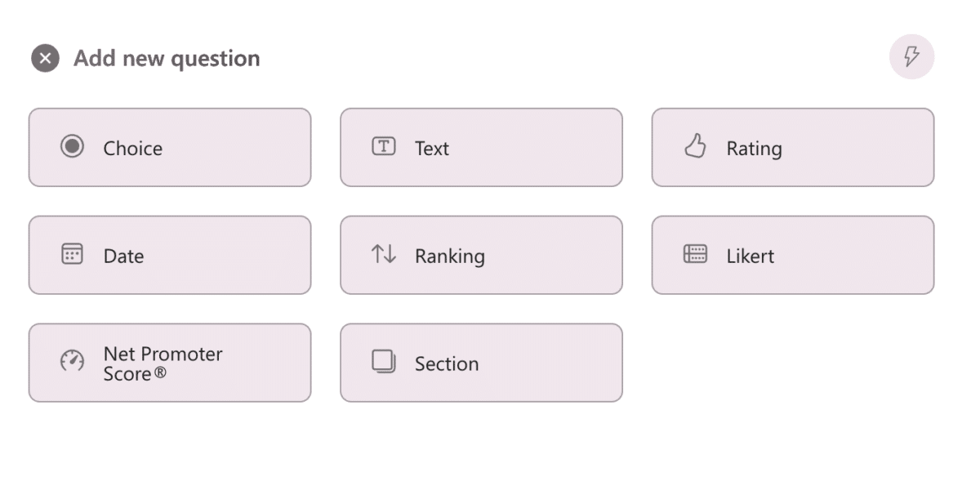Click the calendar icon on Date
This screenshot has height=486, width=980.
click(72, 255)
